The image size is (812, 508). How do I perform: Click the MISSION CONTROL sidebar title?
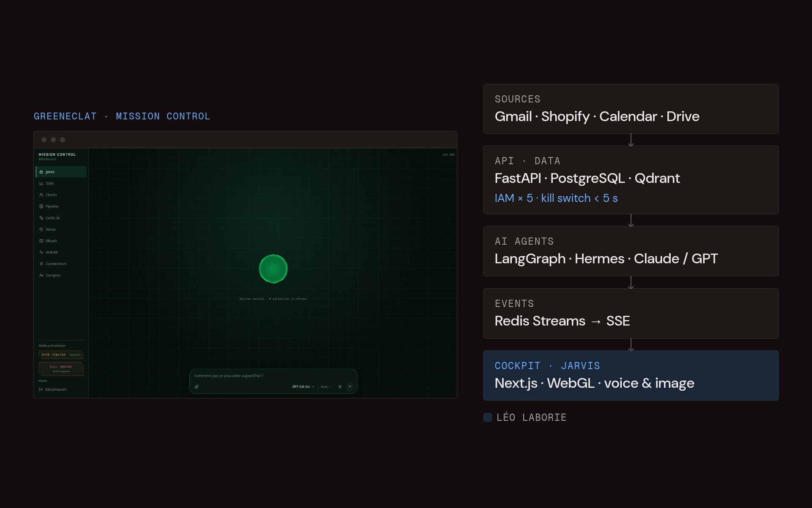point(57,155)
